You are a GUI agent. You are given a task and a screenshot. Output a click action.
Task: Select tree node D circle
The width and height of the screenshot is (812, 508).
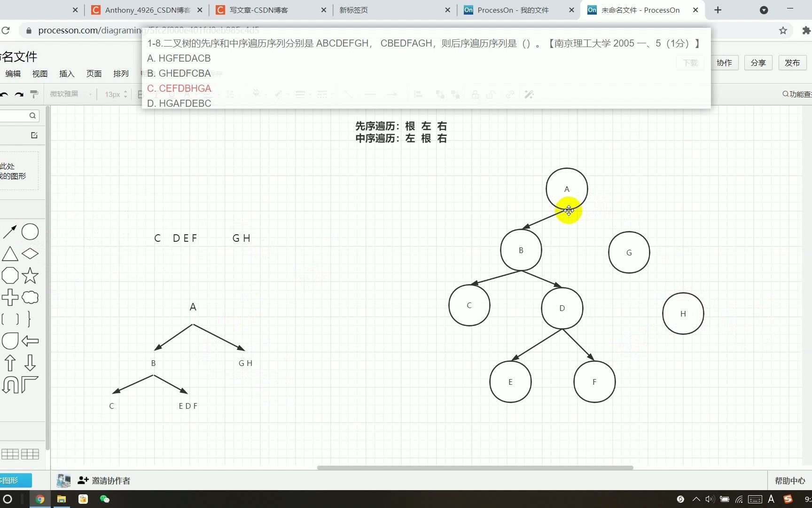point(562,308)
